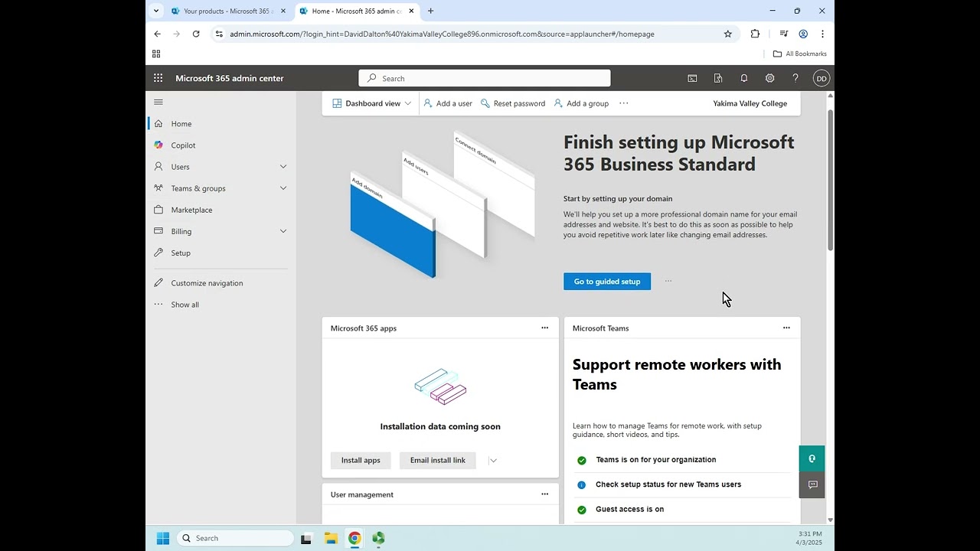The width and height of the screenshot is (980, 551).
Task: Click the feedback chat button
Action: [x=812, y=484]
